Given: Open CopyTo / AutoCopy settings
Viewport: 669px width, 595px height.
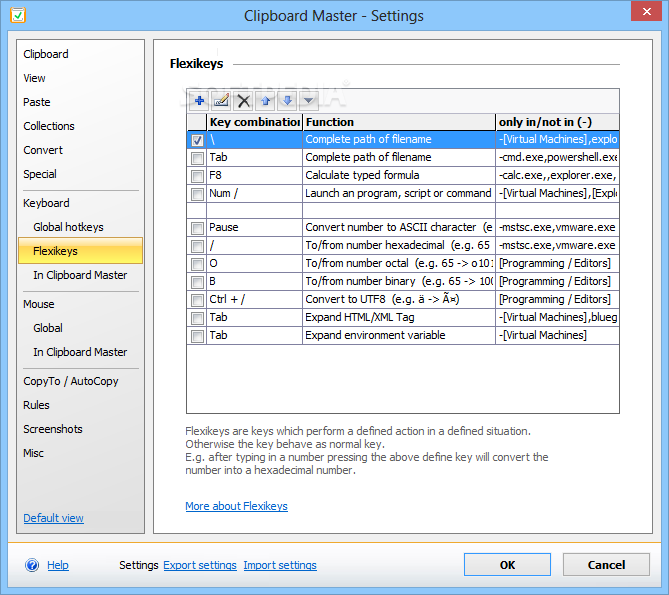Looking at the screenshot, I should (x=71, y=381).
